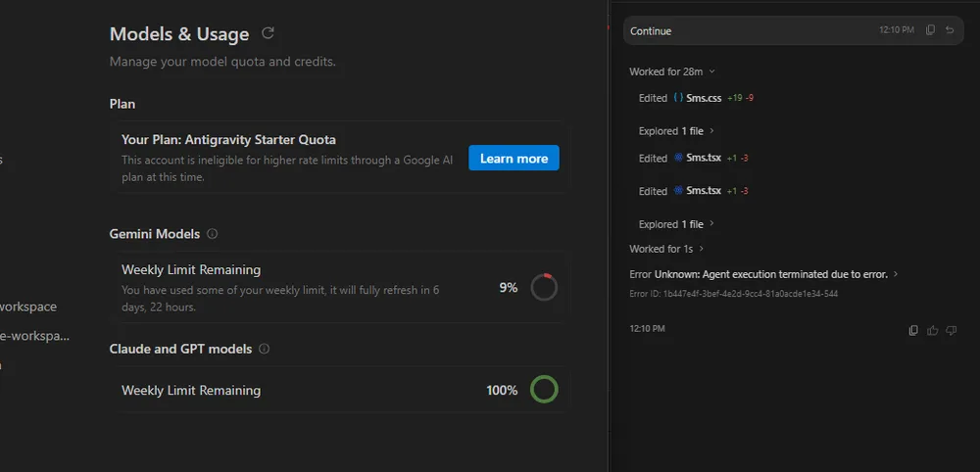980x472 pixels.
Task: Open the first Sms.tsx edited file
Action: point(704,158)
